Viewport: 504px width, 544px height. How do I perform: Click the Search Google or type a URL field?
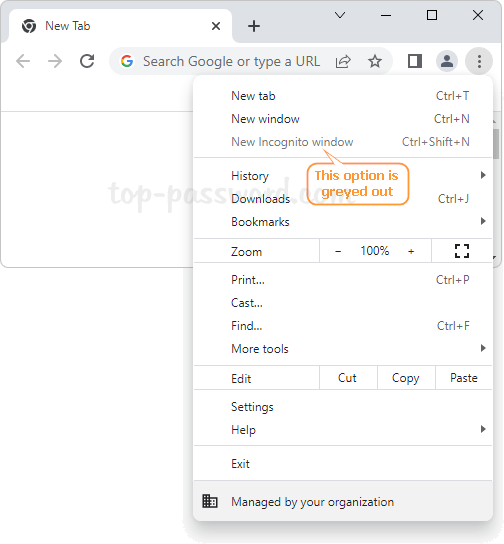(x=231, y=61)
